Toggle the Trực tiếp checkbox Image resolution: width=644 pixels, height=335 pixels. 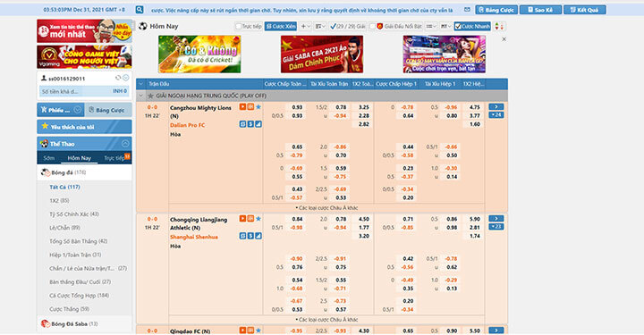[x=238, y=26]
